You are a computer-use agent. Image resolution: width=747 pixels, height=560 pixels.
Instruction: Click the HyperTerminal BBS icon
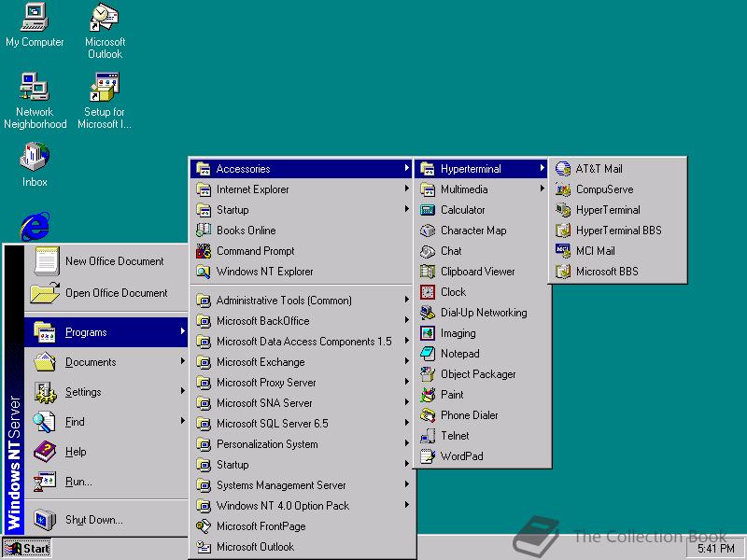(x=563, y=230)
